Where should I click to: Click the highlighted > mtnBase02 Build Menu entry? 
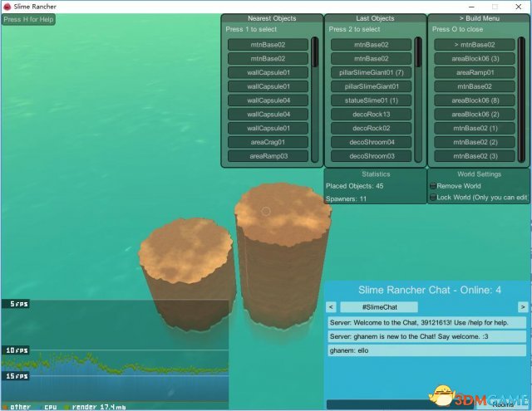click(475, 45)
